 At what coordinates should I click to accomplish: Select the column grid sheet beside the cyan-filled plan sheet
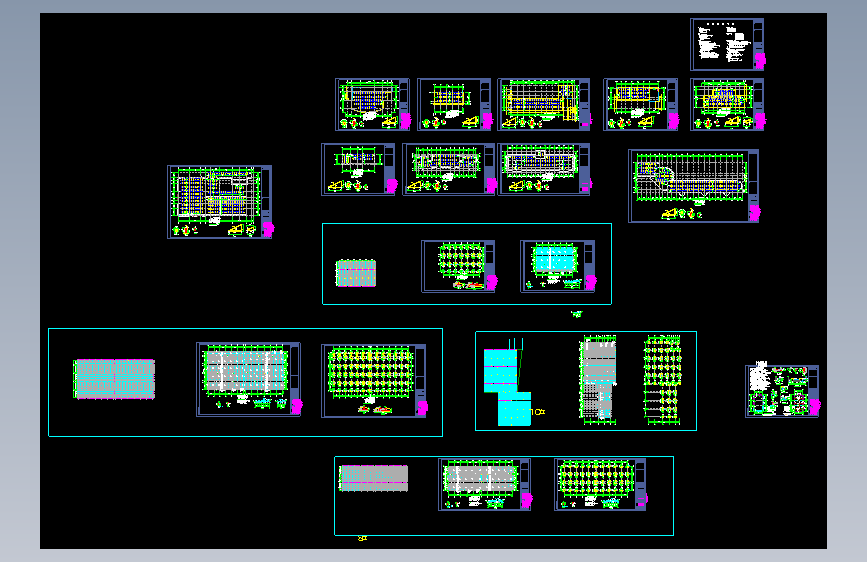pyautogui.click(x=459, y=266)
